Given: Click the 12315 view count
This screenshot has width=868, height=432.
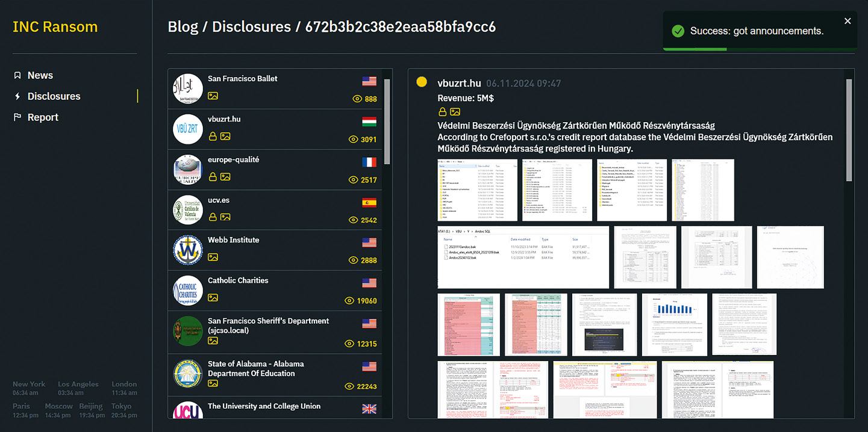Looking at the screenshot, I should coord(367,344).
